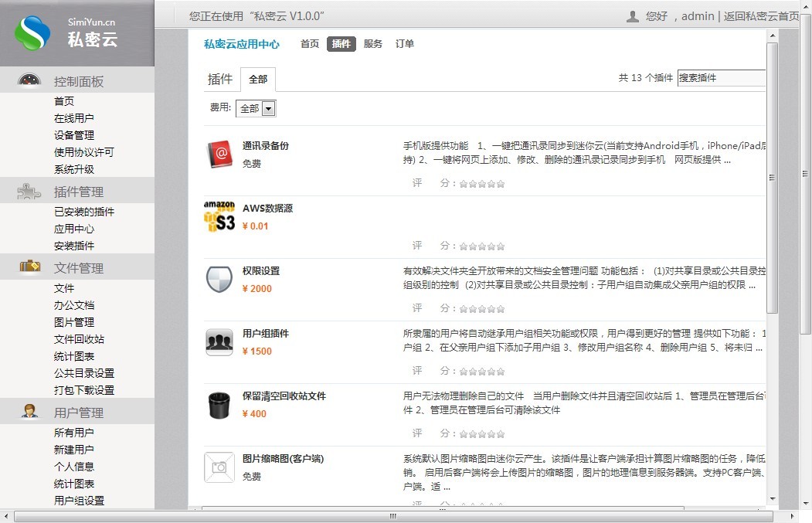
Task: Click the 控制面板 dashboard gauge icon
Action: (x=29, y=81)
